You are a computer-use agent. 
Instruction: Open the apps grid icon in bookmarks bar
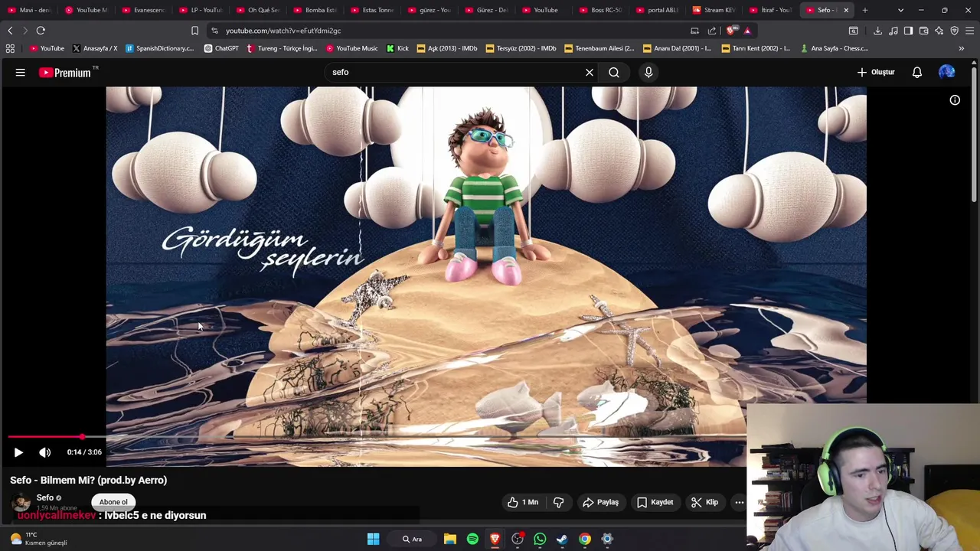click(x=10, y=48)
